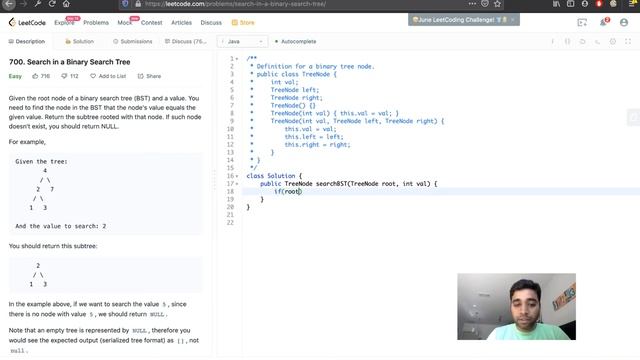Screen dimensions: 640x360
Task: Click the 'Given the tree:' example text
Action: pyautogui.click(x=41, y=162)
